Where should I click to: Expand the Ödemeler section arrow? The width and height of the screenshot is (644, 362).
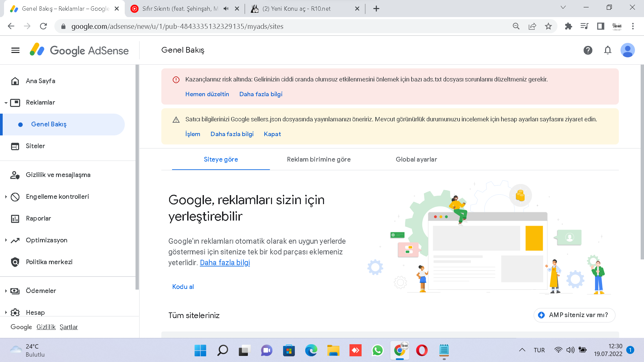coord(6,291)
